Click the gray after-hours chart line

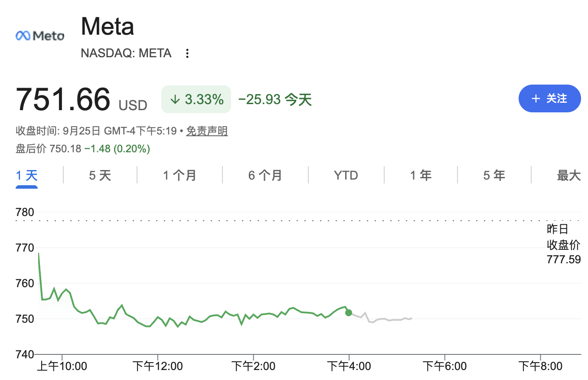pos(381,319)
